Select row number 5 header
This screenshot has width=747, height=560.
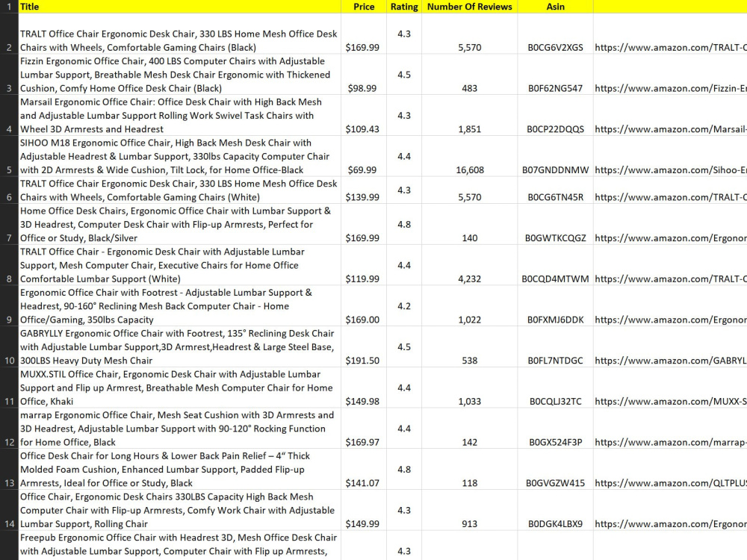coord(9,156)
